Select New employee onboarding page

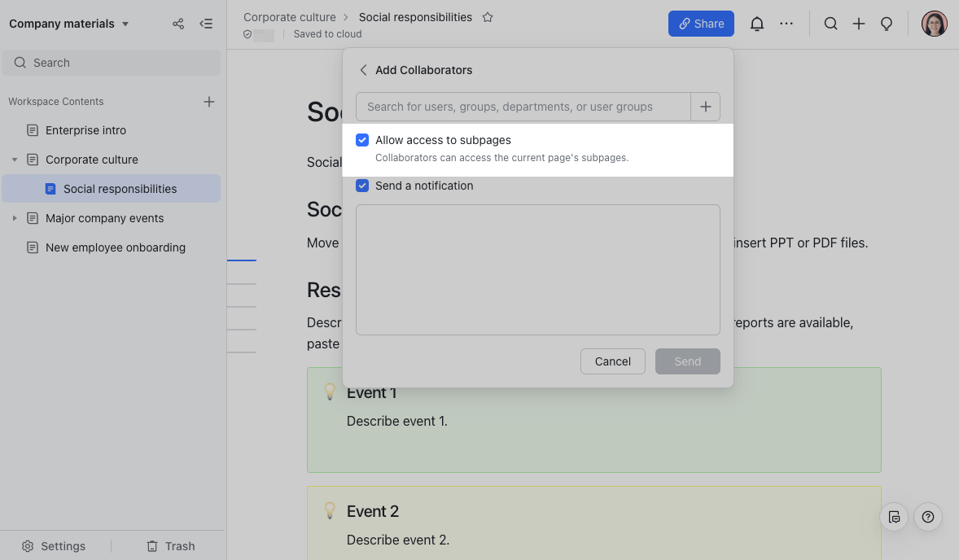point(115,247)
